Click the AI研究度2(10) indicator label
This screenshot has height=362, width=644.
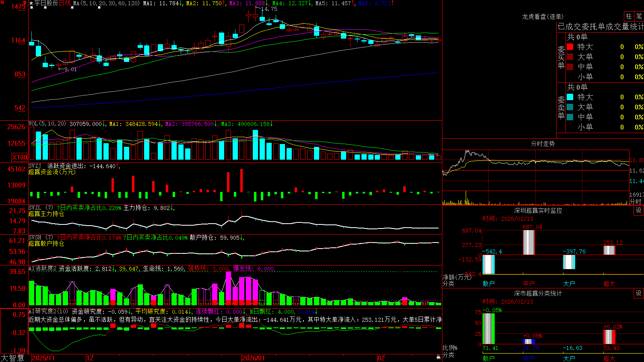(x=49, y=311)
